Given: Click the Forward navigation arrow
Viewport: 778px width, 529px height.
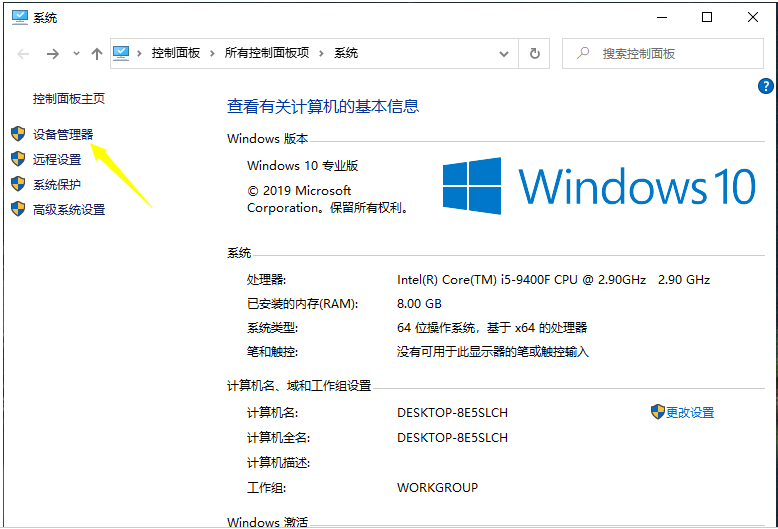Looking at the screenshot, I should tap(52, 53).
